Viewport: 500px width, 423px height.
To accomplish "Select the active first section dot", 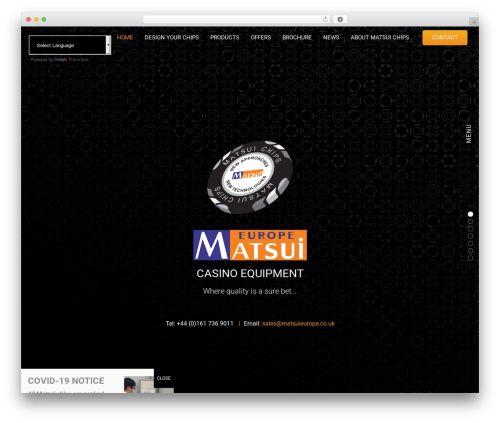I will tap(470, 214).
